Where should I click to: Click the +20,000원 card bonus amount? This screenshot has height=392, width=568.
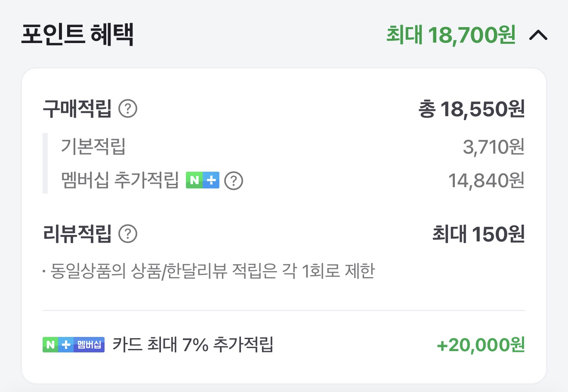481,345
